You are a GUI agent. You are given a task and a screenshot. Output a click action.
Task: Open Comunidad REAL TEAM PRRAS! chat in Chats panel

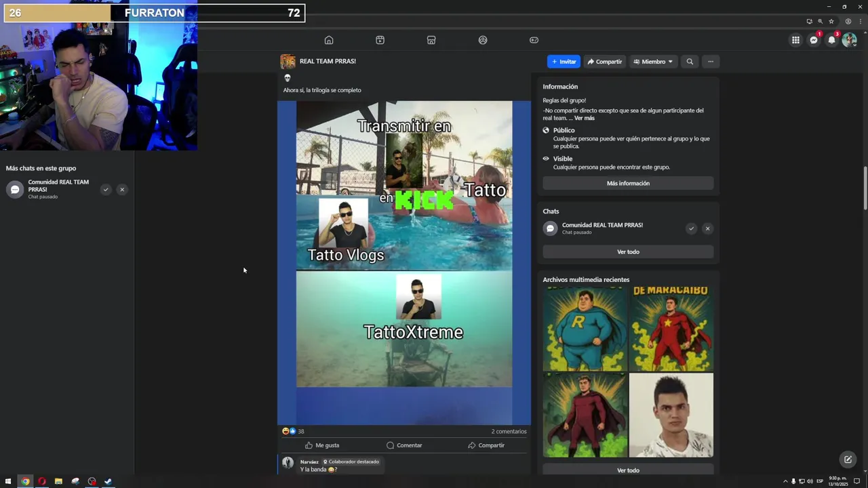click(602, 225)
